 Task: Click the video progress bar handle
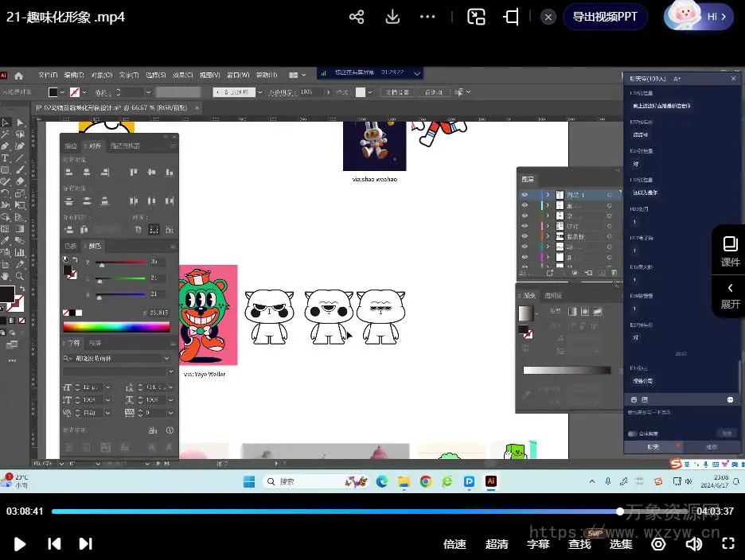pos(620,511)
